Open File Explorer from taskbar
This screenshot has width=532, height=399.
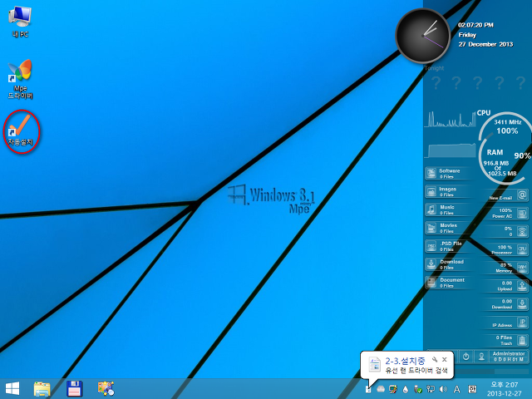point(42,389)
